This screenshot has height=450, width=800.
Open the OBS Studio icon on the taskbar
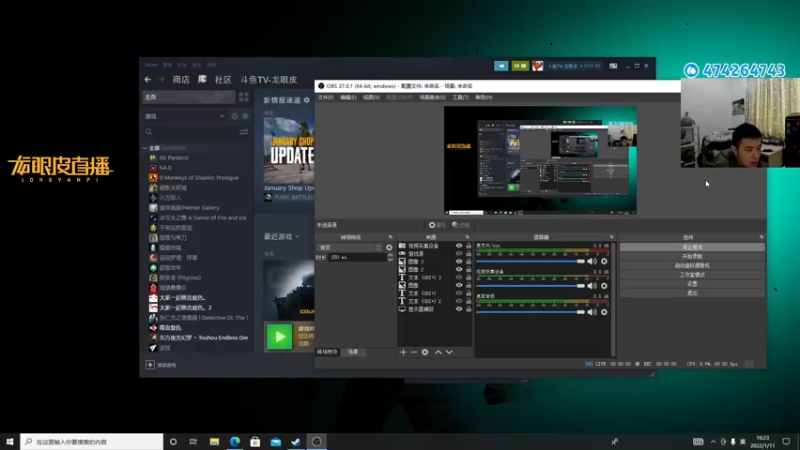tap(316, 442)
